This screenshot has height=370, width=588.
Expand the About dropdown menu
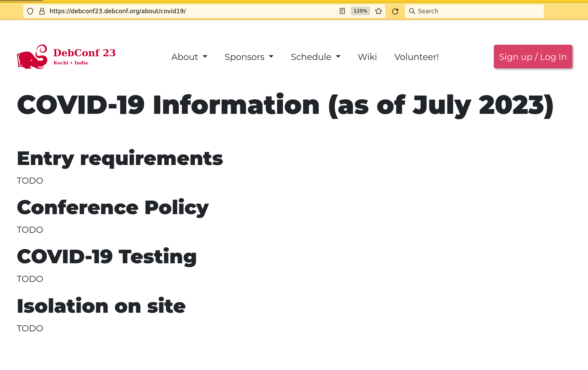pos(189,57)
